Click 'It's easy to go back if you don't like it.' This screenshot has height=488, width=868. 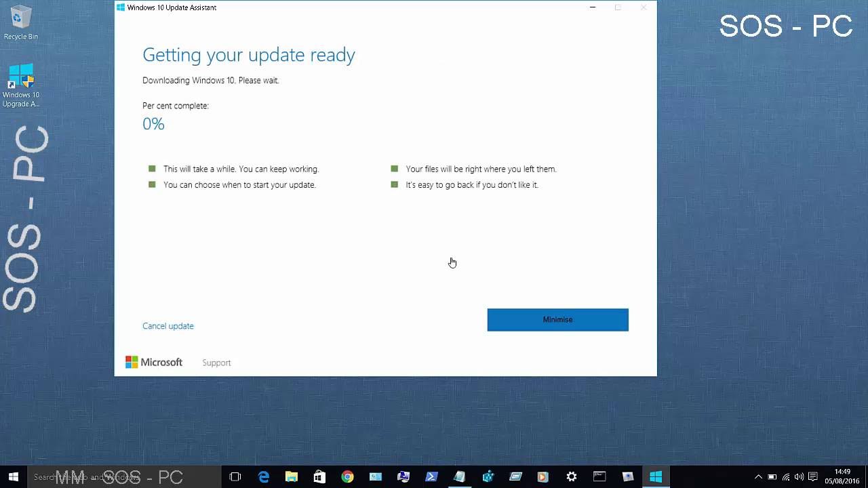click(x=472, y=185)
